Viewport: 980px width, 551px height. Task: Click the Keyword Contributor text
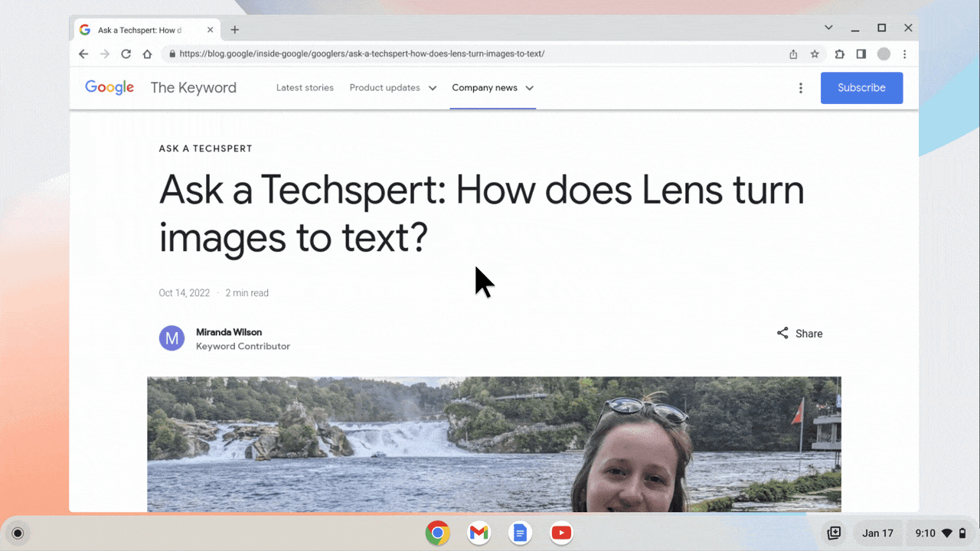point(243,347)
